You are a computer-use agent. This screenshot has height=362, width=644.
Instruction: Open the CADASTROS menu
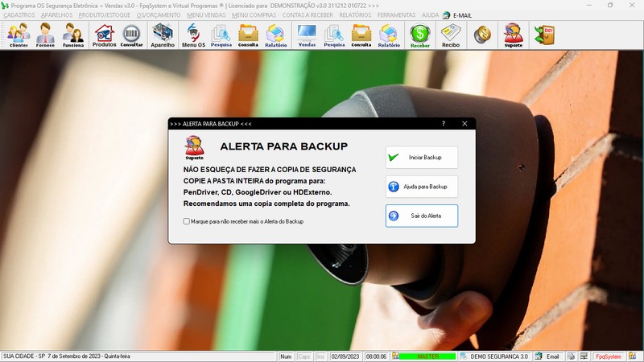point(19,15)
